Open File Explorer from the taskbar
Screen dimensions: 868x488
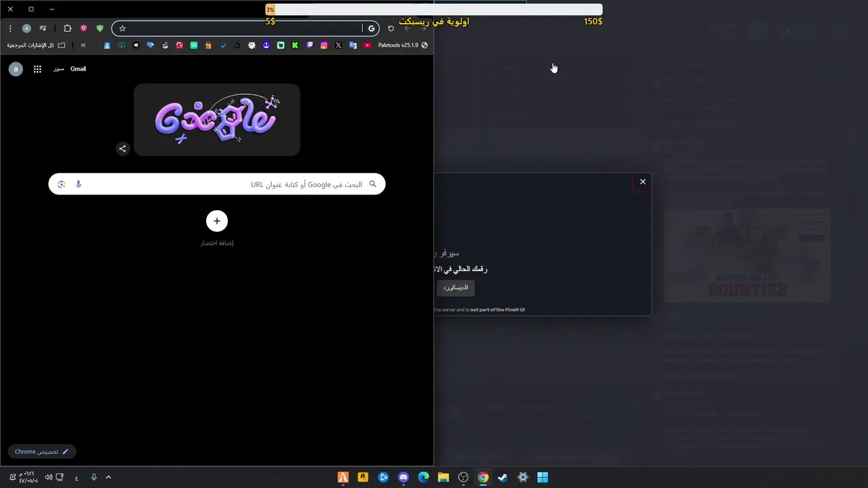443,477
